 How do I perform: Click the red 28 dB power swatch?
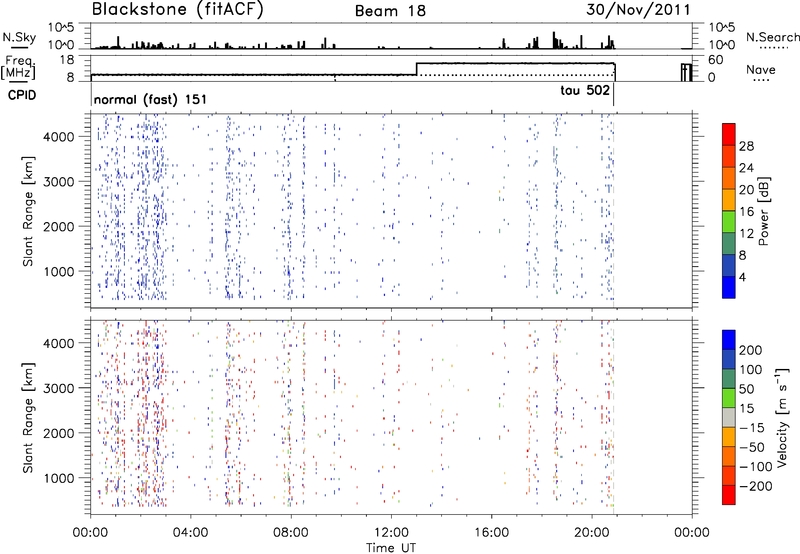pos(729,134)
